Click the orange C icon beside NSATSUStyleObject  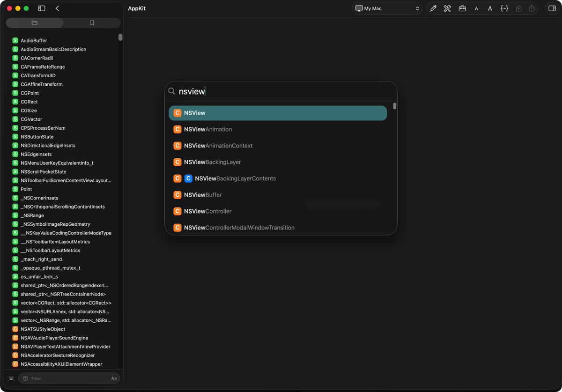pyautogui.click(x=15, y=329)
